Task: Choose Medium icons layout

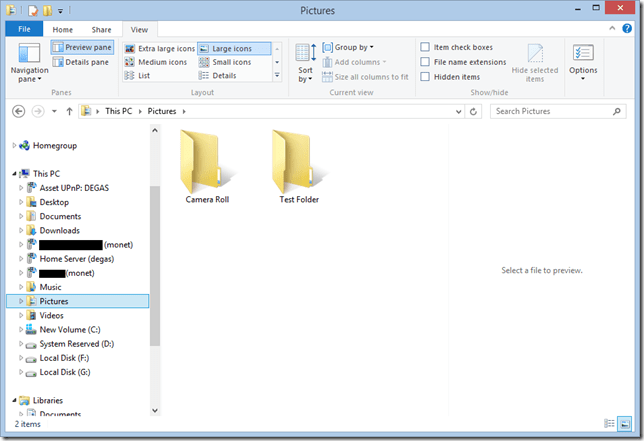Action: click(156, 62)
